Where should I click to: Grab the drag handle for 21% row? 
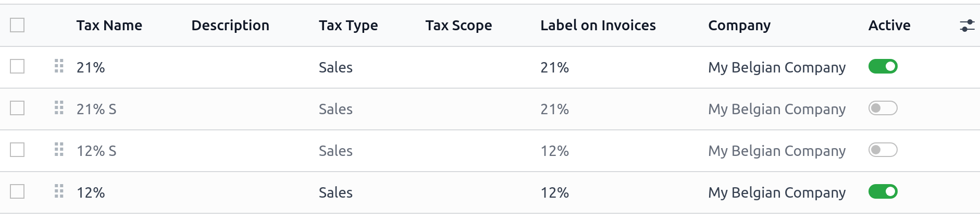59,66
